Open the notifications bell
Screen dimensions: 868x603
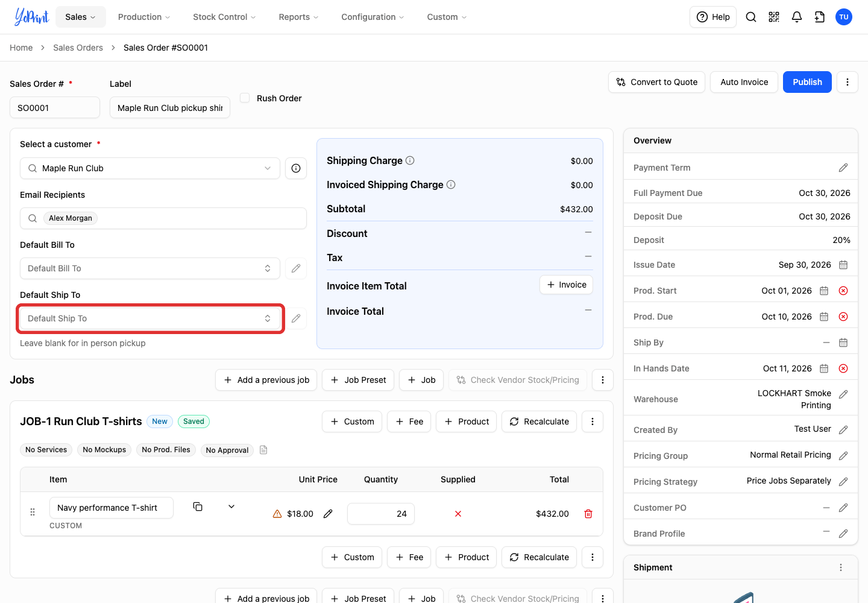[x=797, y=17]
